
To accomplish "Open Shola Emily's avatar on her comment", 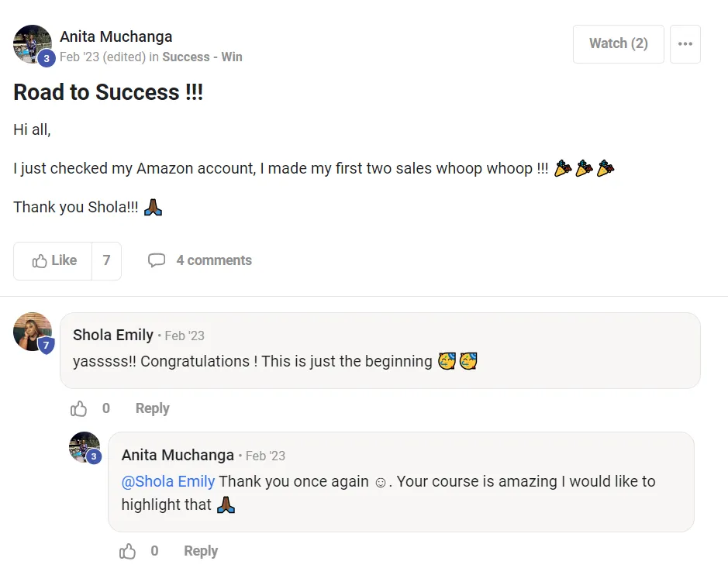I will [x=32, y=331].
